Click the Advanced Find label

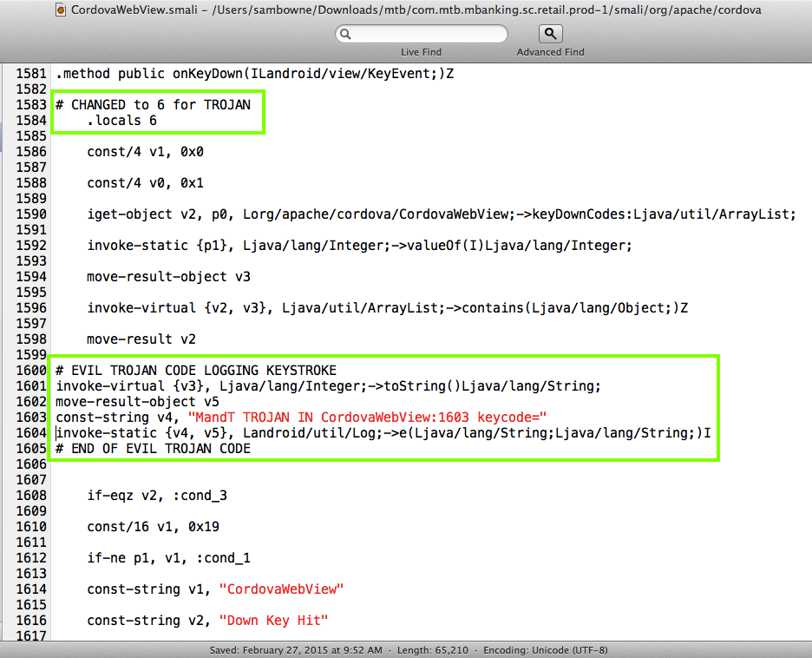click(551, 52)
